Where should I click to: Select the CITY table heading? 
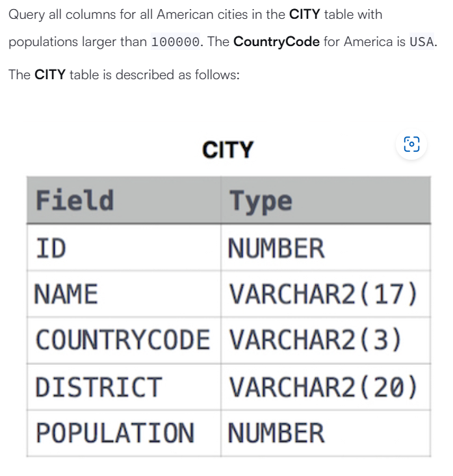coord(227,150)
